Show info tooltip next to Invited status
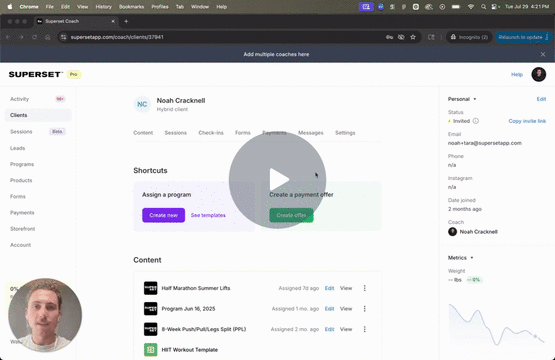The height and width of the screenshot is (360, 555). pyautogui.click(x=476, y=121)
